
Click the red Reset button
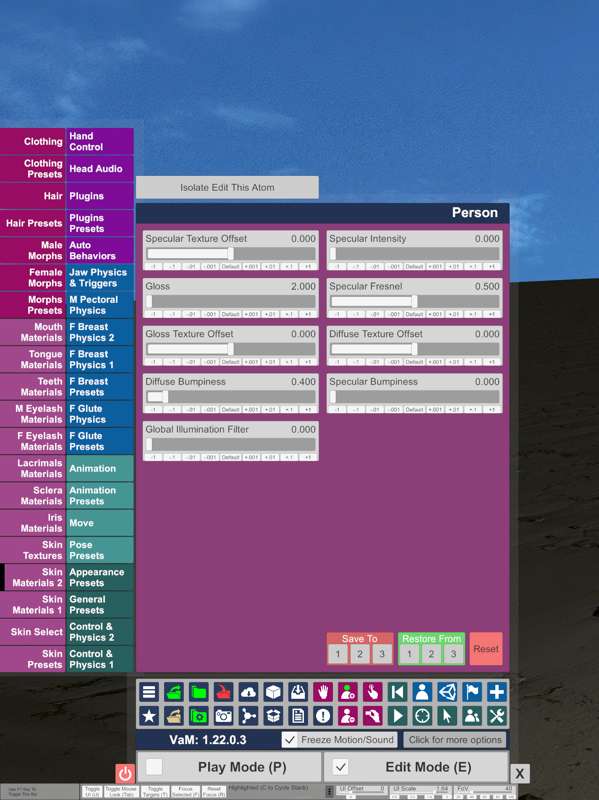(x=486, y=649)
